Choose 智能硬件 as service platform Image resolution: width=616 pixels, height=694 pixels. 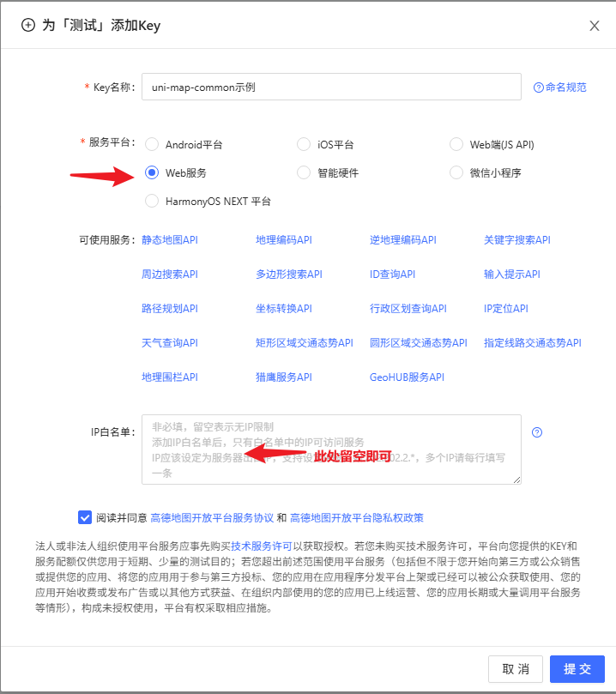(x=304, y=172)
